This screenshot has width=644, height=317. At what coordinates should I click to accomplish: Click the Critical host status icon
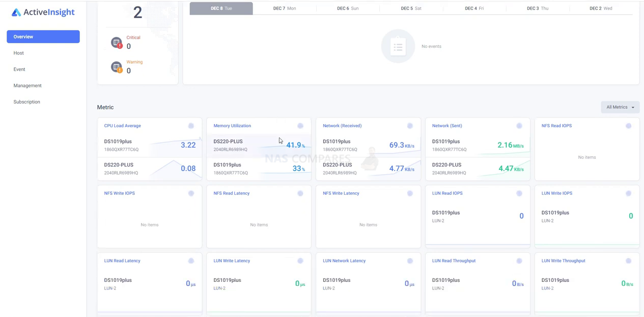pos(117,42)
